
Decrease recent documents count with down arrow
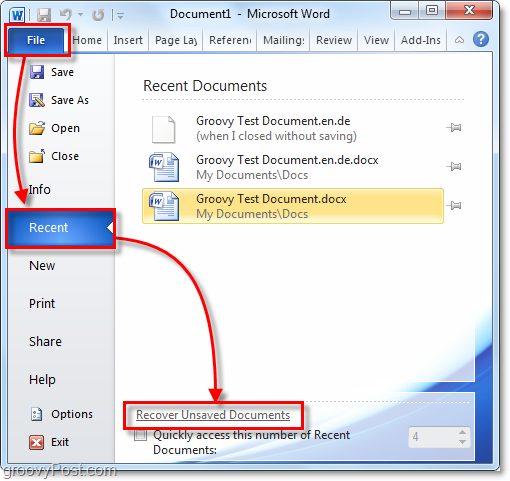click(462, 442)
